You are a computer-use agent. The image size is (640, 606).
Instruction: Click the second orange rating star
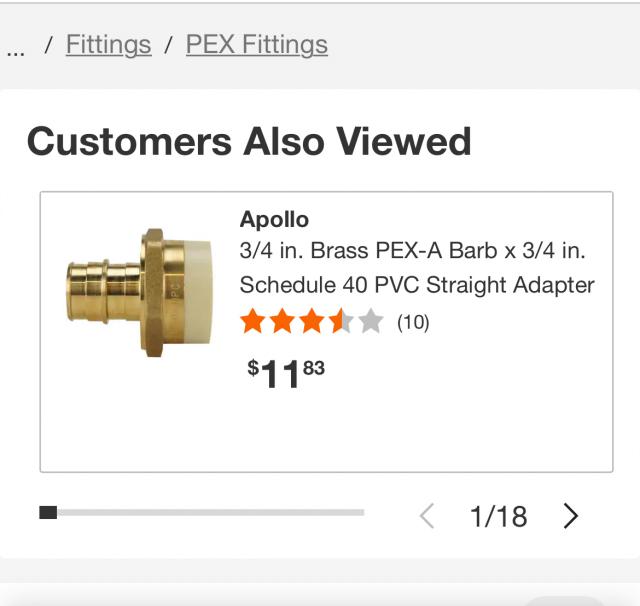pyautogui.click(x=282, y=322)
